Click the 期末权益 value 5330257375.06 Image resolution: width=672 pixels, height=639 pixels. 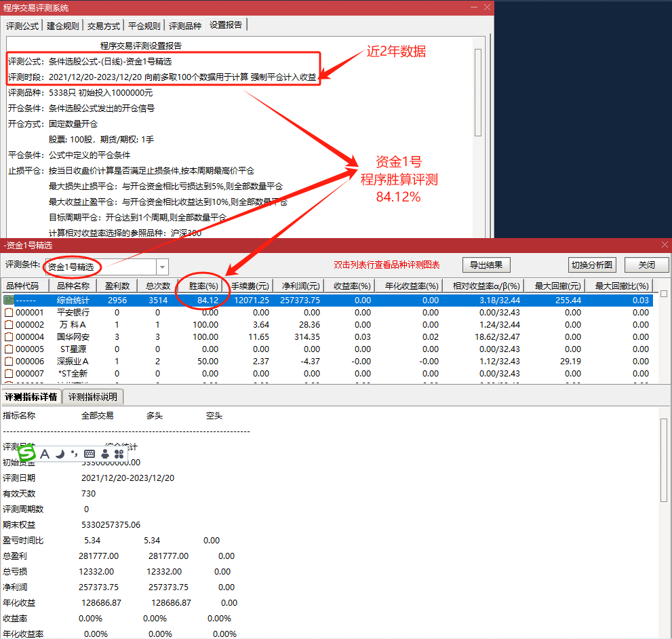tap(111, 524)
